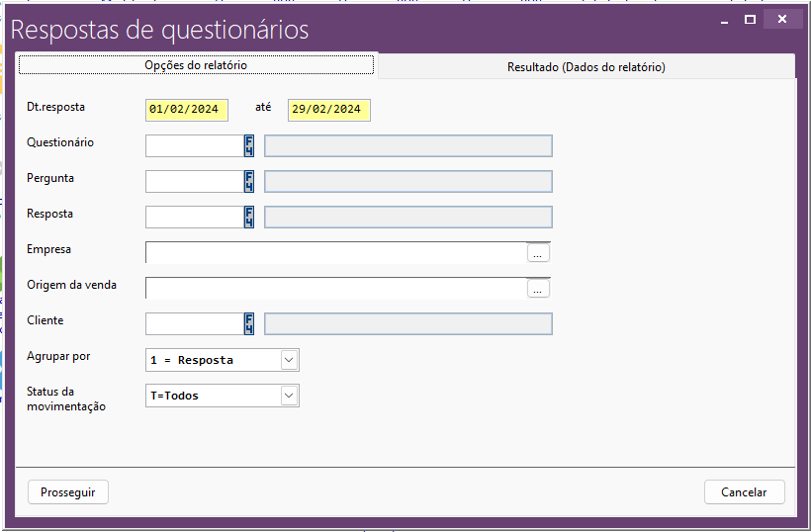Click the F4 lookup icon beside Cliente

tap(249, 324)
